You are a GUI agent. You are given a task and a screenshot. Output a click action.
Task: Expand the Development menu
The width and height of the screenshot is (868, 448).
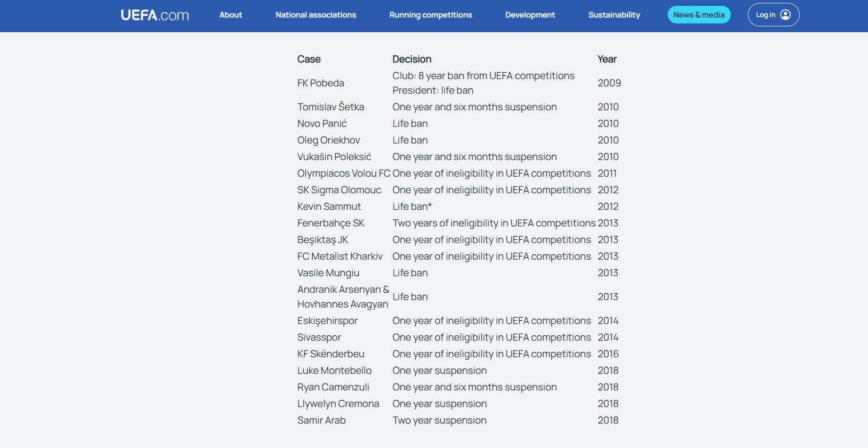point(530,15)
